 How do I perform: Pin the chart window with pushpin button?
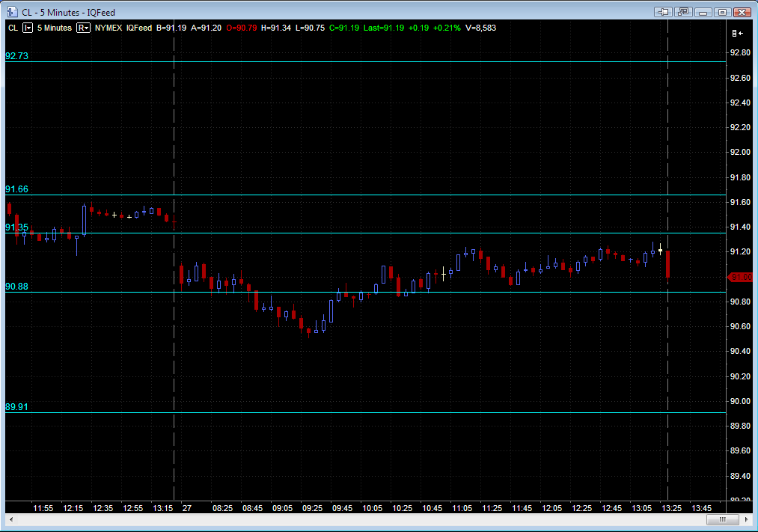pyautogui.click(x=663, y=12)
